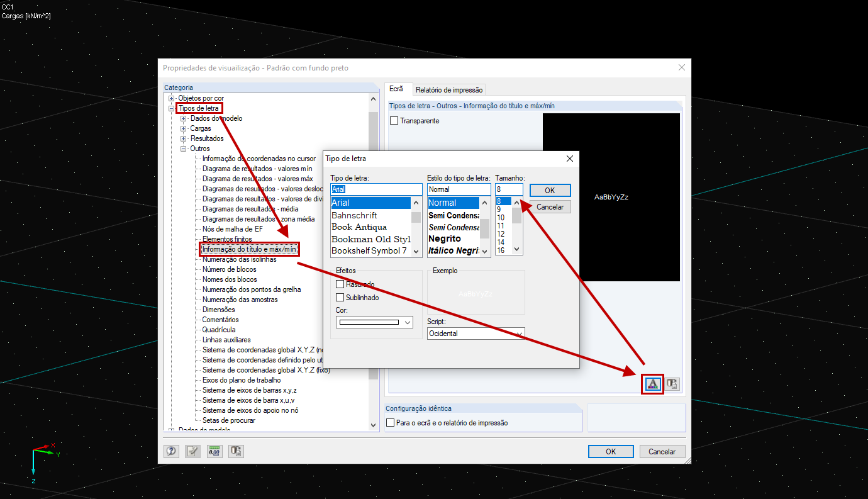
Task: Click the apply-settings icon beside the 0.00 icon
Action: [x=235, y=451]
